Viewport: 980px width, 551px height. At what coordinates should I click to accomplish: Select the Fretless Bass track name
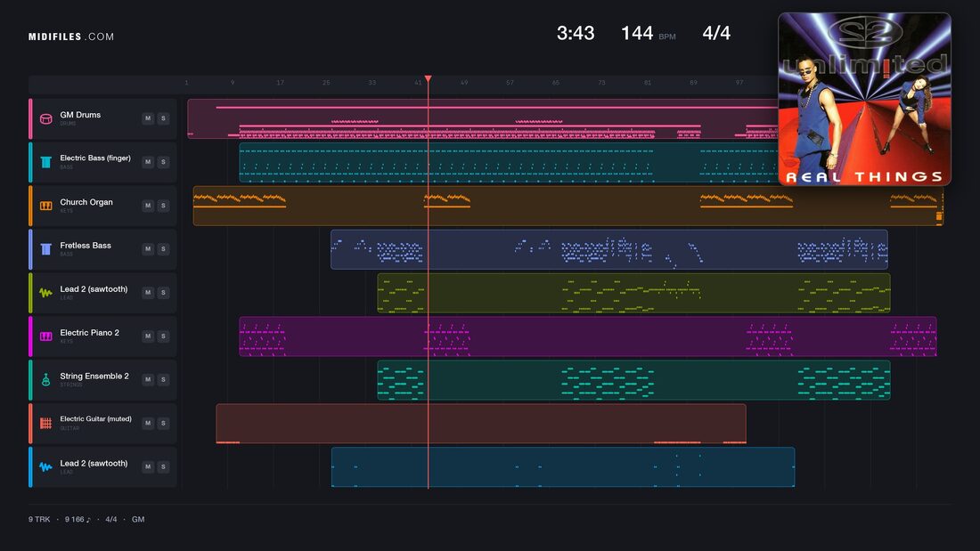86,246
